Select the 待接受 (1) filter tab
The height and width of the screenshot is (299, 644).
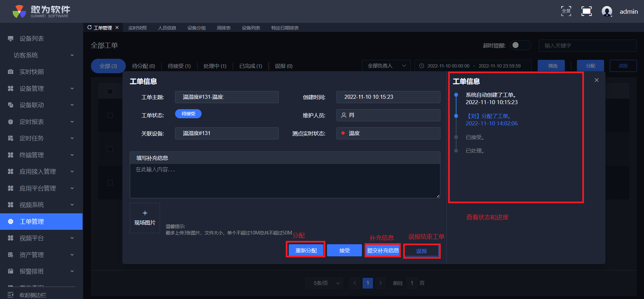click(x=179, y=66)
